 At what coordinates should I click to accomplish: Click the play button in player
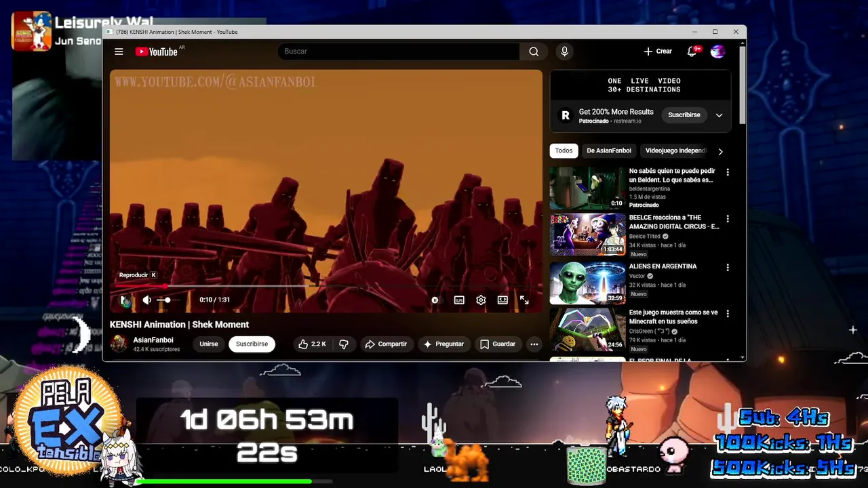[125, 300]
